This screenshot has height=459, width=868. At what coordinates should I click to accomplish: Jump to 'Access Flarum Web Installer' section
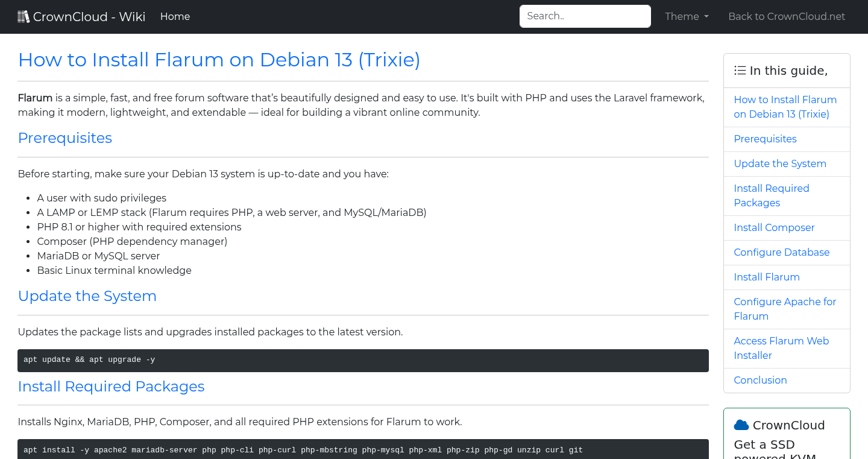tap(781, 348)
